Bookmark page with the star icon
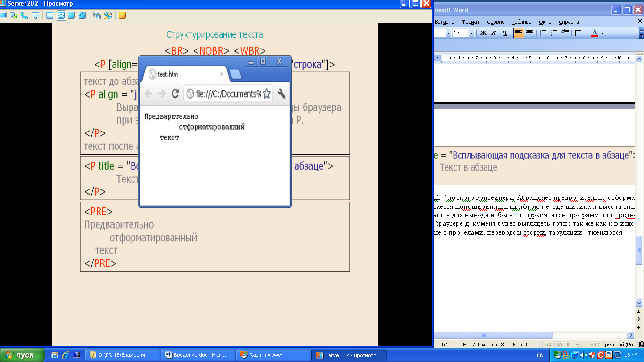 pyautogui.click(x=266, y=93)
